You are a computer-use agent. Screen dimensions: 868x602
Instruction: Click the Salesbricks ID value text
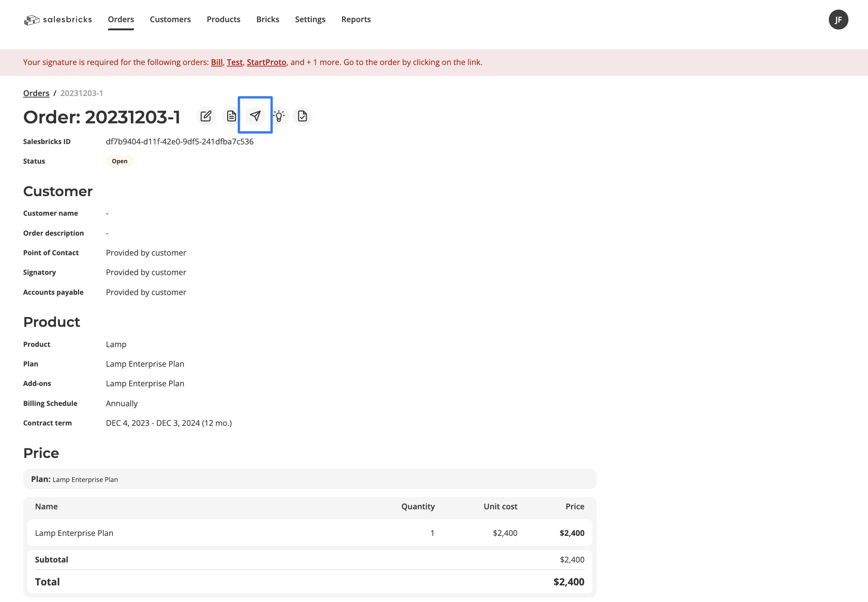[180, 141]
